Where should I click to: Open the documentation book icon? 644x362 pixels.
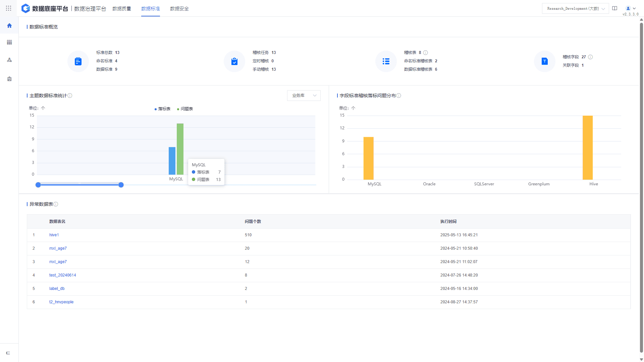click(614, 8)
